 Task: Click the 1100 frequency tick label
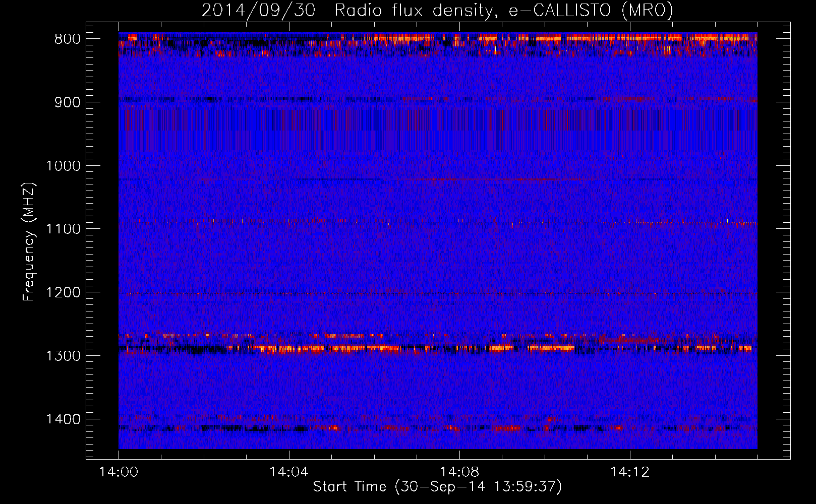(63, 229)
